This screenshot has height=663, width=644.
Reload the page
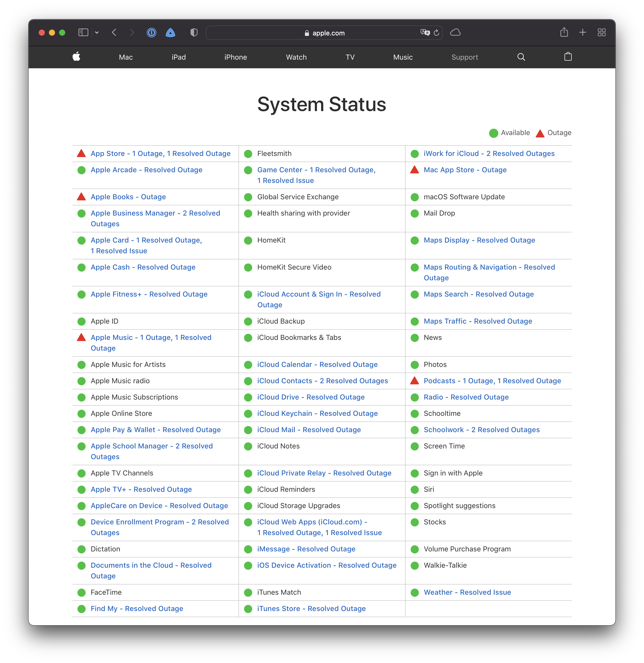tap(436, 32)
